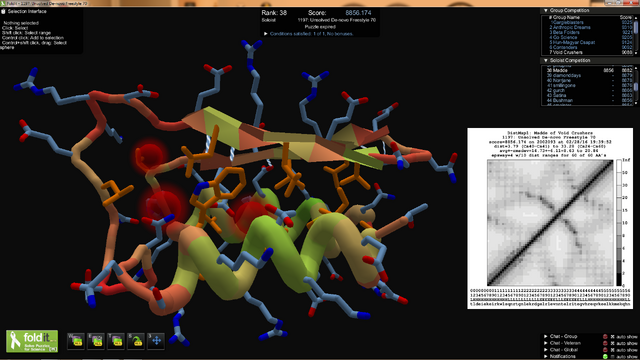Click the green curved arrow toolbar icon
The image size is (640, 360).
(136, 341)
